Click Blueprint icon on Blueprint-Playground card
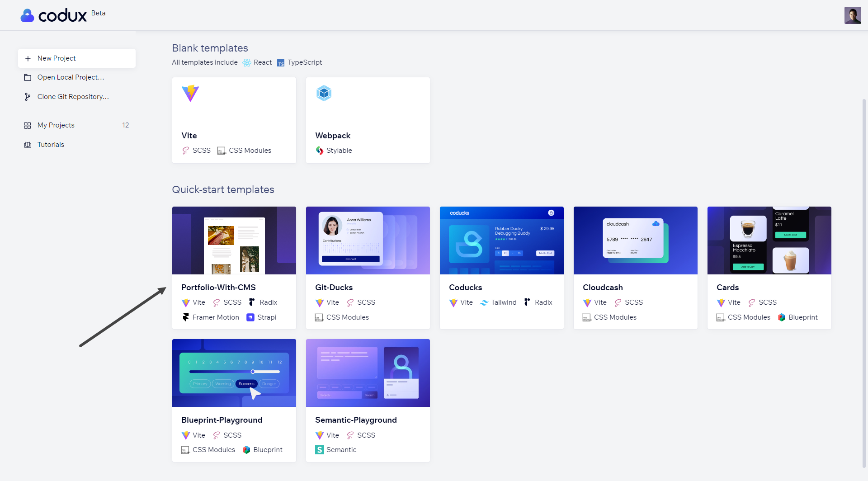The image size is (868, 481). click(246, 450)
